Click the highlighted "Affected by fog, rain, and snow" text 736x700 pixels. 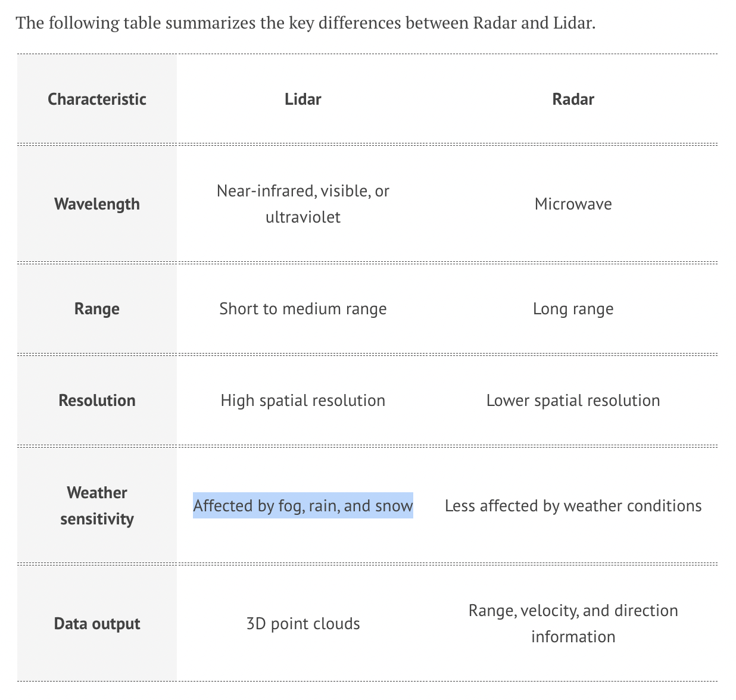tap(303, 506)
